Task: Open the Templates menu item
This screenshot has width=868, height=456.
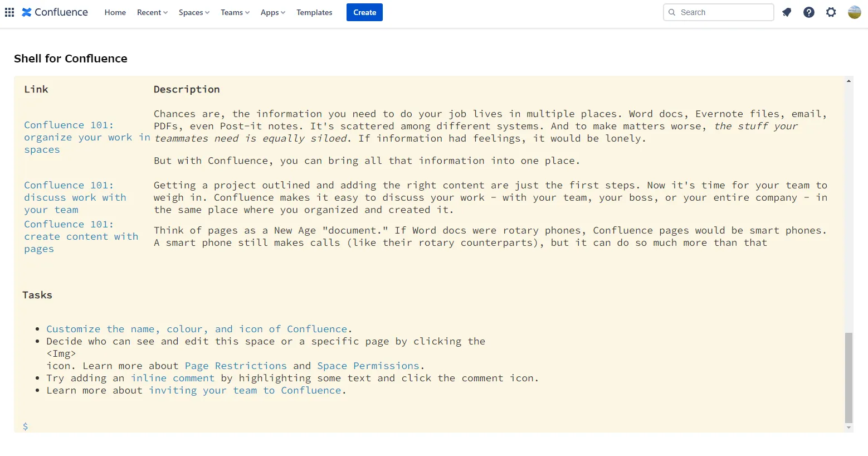Action: 314,12
